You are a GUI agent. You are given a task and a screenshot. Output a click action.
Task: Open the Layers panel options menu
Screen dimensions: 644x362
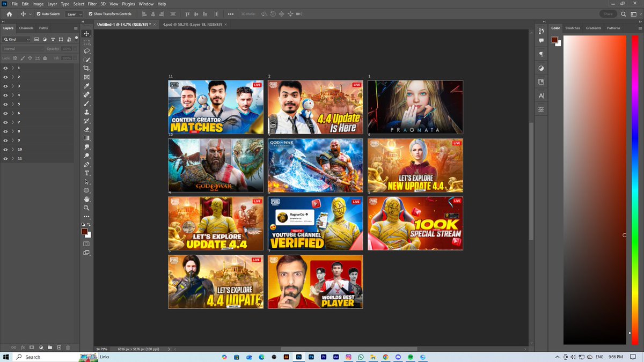[x=76, y=28]
